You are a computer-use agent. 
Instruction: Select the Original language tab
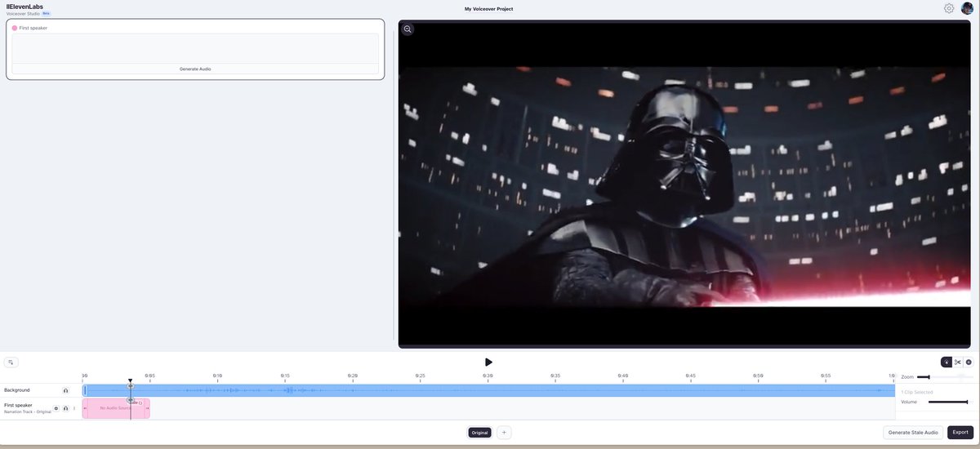479,433
